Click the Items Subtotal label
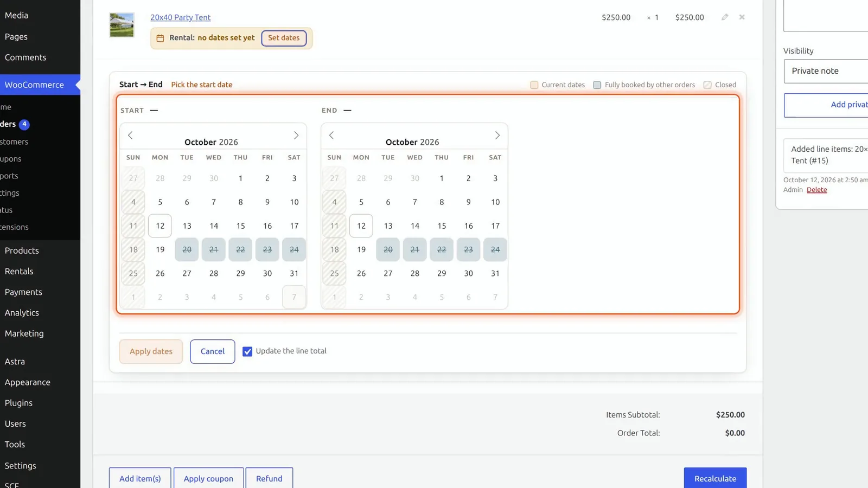 click(633, 415)
